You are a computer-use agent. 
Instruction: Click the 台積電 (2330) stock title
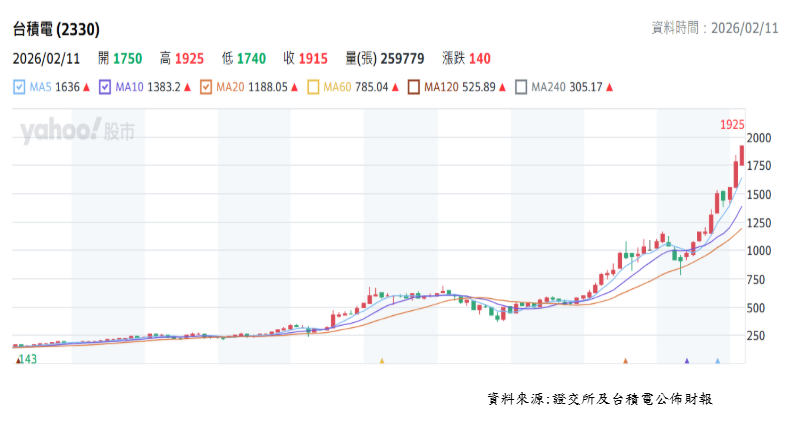(x=56, y=29)
